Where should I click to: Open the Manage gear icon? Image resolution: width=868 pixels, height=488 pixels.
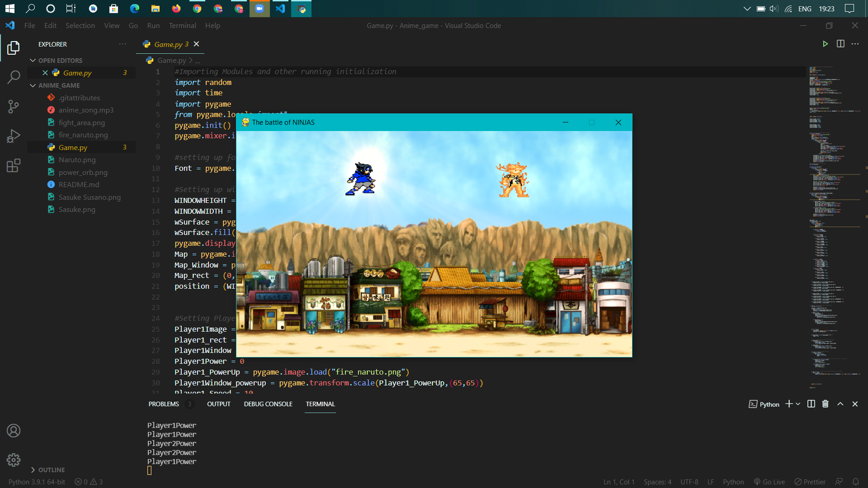click(14, 460)
